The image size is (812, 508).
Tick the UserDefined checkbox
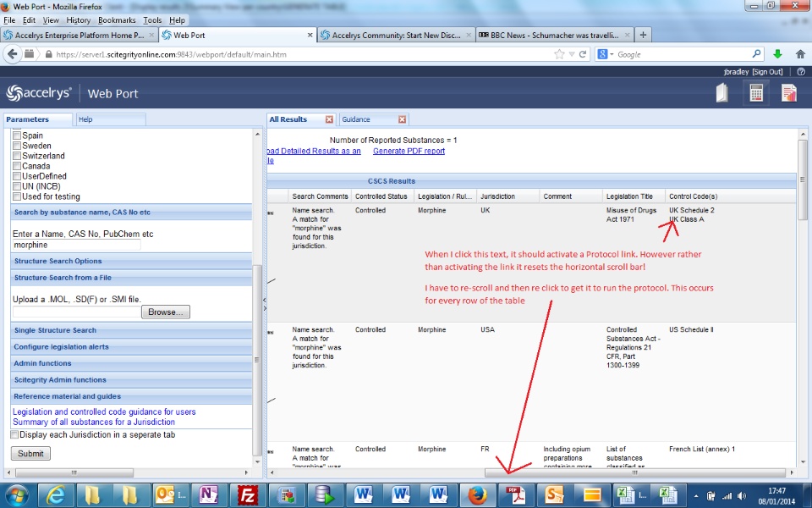17,176
